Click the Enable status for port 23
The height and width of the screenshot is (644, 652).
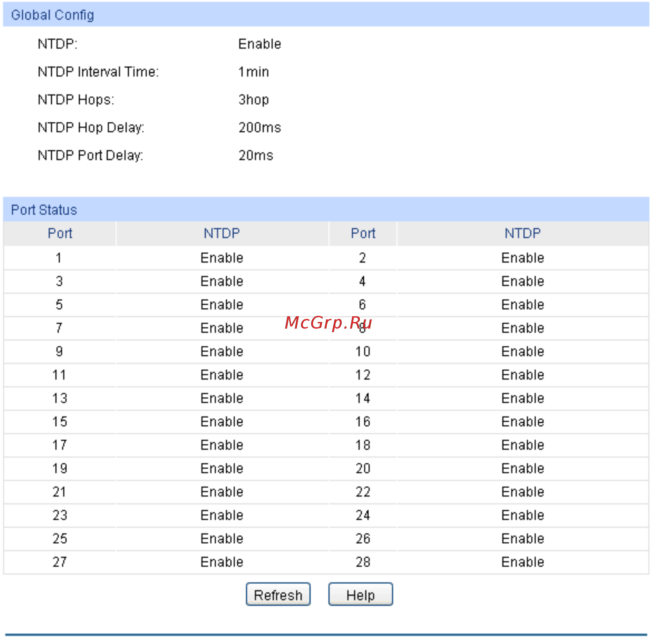tap(222, 515)
